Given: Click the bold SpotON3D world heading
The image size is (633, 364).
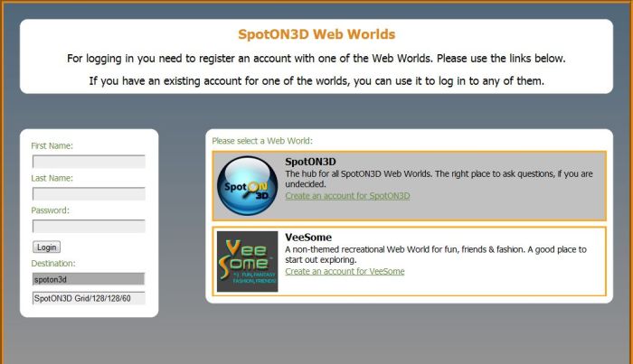Looking at the screenshot, I should [310, 162].
